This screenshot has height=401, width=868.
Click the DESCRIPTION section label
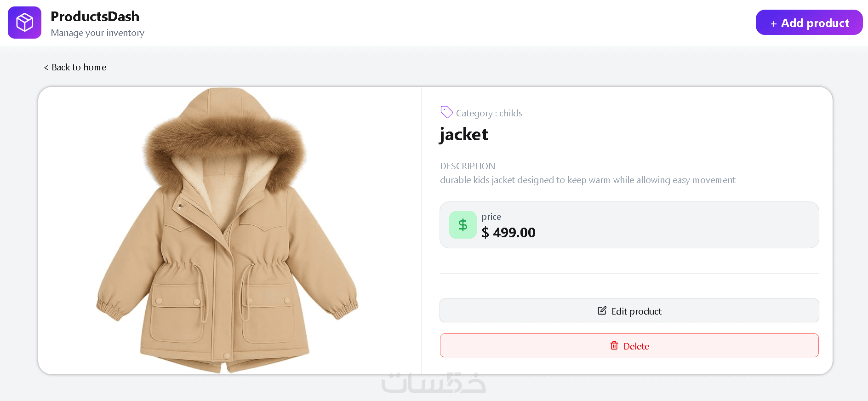click(x=468, y=166)
